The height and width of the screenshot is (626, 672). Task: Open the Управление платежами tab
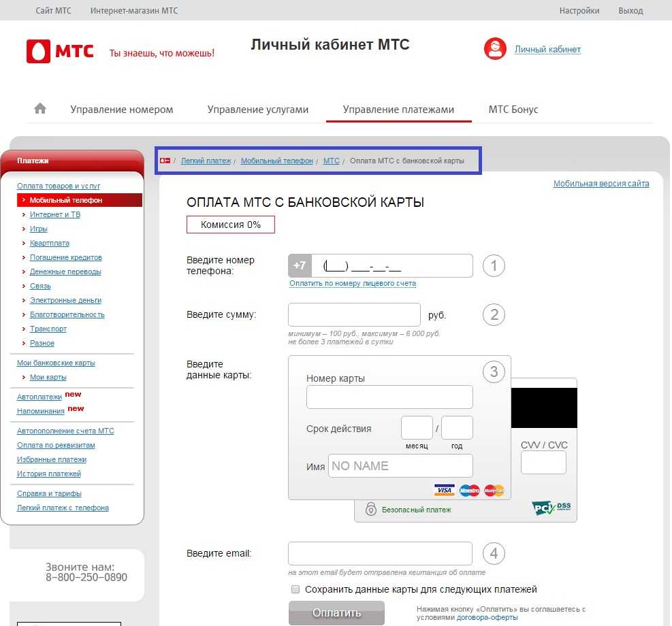click(x=398, y=110)
